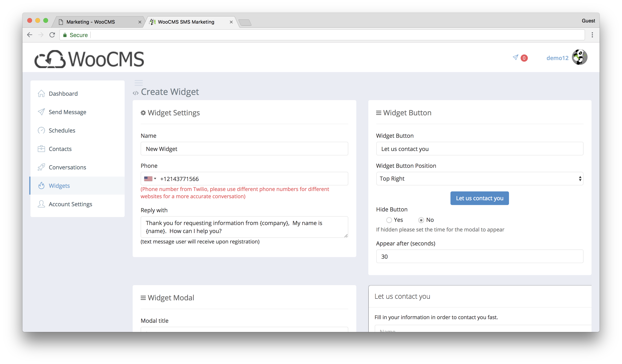Click the preview modal title Let us contact you
Viewport: 622px width, 364px height.
pyautogui.click(x=402, y=296)
